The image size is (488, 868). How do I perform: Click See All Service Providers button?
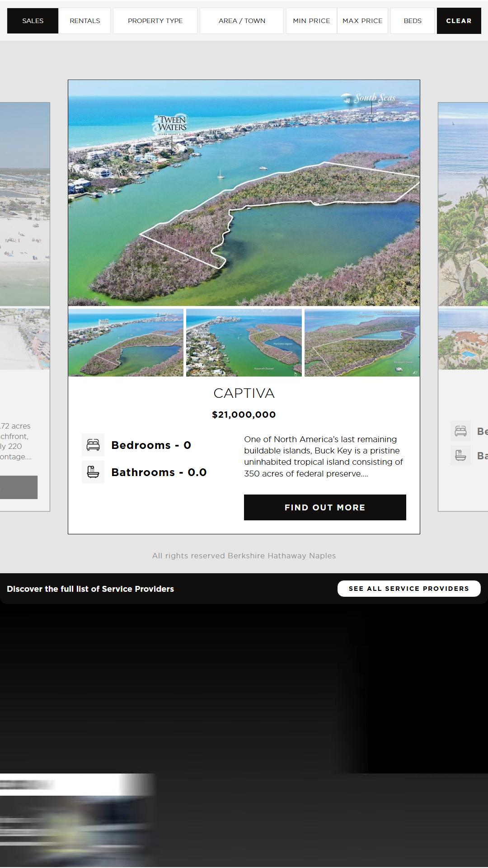tap(409, 589)
